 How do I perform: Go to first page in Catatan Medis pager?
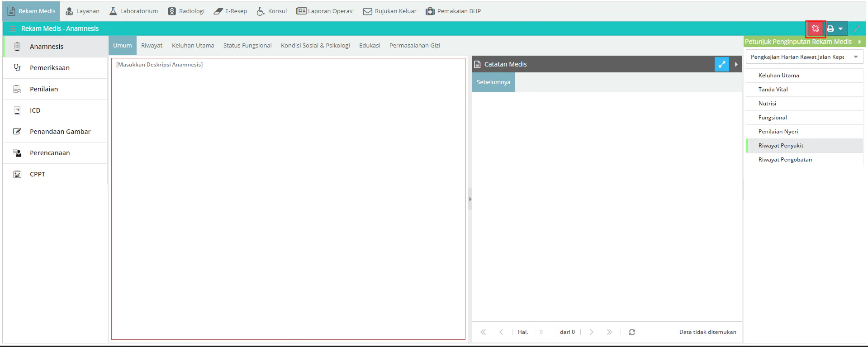click(483, 332)
